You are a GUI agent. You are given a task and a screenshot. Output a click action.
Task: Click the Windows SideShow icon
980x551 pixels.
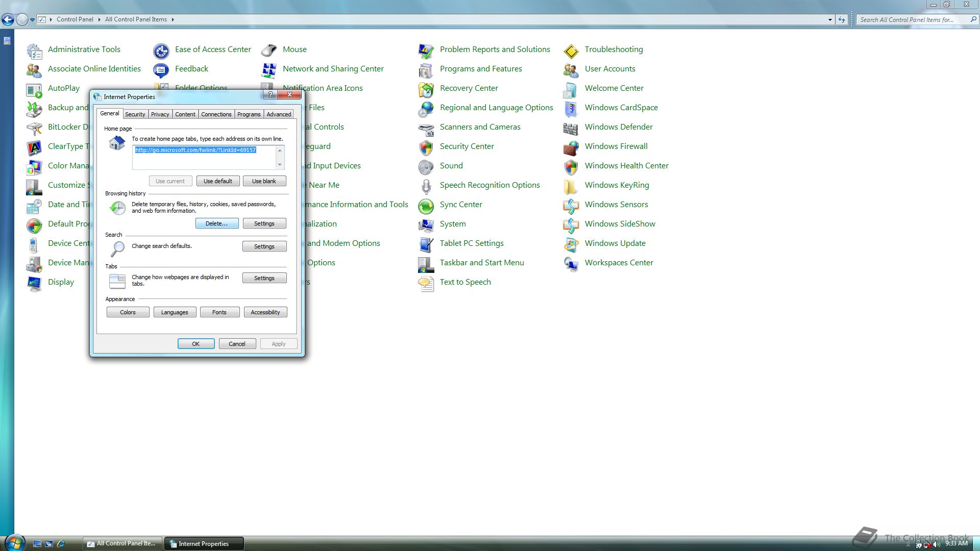click(571, 225)
